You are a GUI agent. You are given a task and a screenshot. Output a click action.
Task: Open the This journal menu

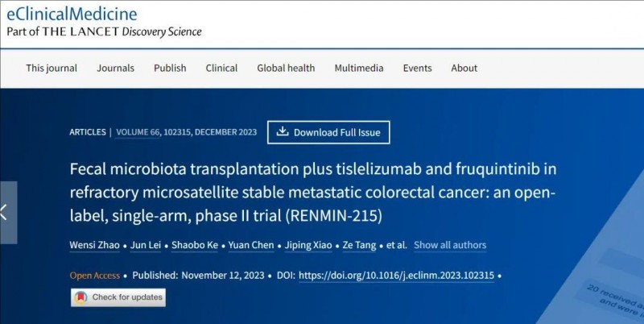pyautogui.click(x=52, y=69)
